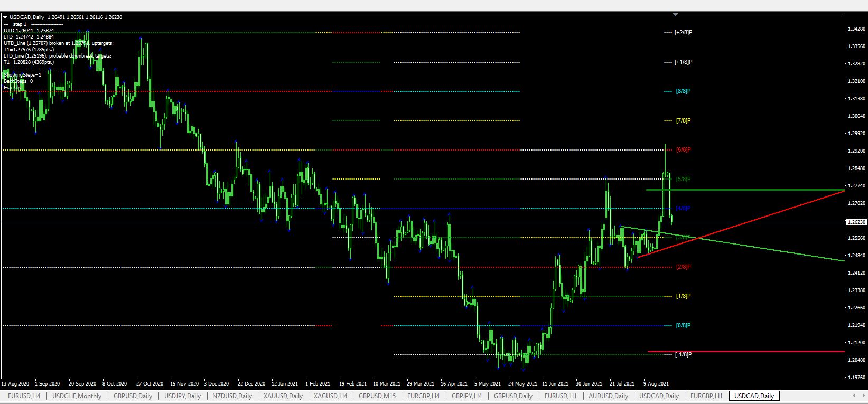Click the yellow [1/8]P level label
Viewport: 868px width, 404px height.
683,296
